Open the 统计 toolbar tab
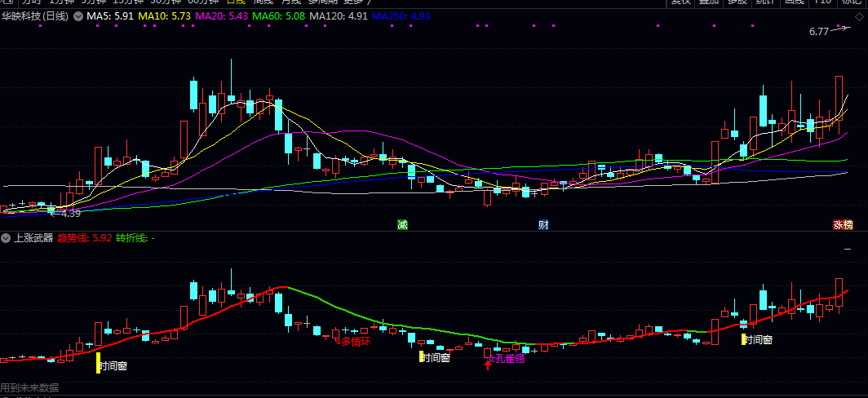Viewport: 868px width, 398px height. pyautogui.click(x=765, y=2)
